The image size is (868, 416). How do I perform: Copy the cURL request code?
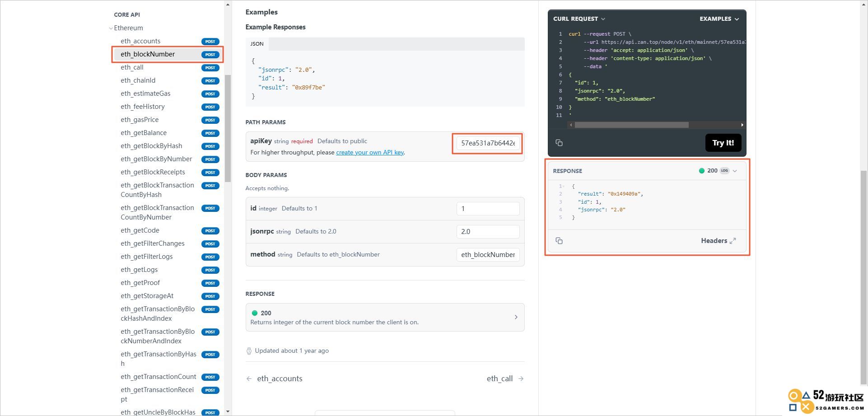click(559, 143)
